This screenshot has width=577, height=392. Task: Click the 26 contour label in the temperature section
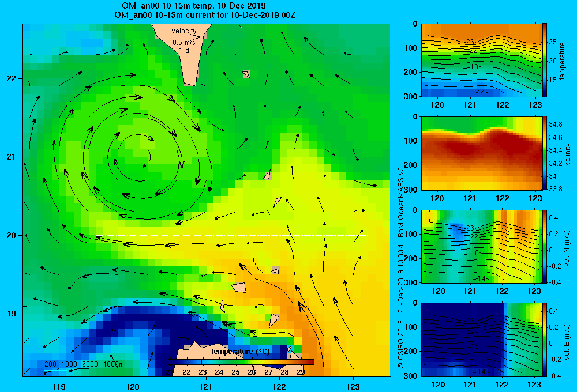click(x=470, y=42)
